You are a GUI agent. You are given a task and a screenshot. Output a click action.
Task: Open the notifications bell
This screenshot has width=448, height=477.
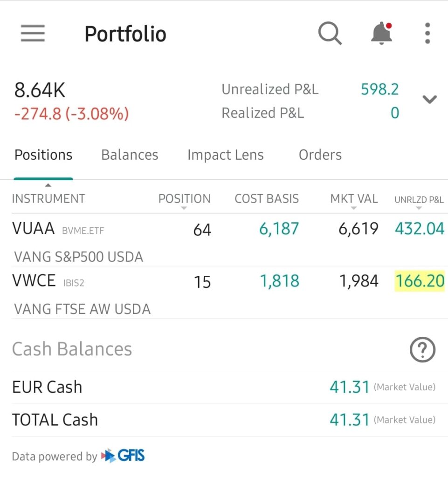[381, 34]
